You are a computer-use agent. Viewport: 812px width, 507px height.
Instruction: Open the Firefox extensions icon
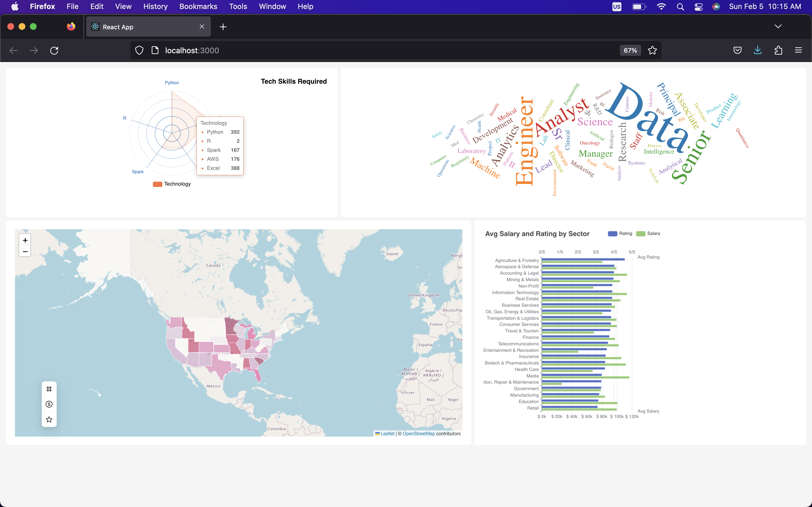coord(778,50)
